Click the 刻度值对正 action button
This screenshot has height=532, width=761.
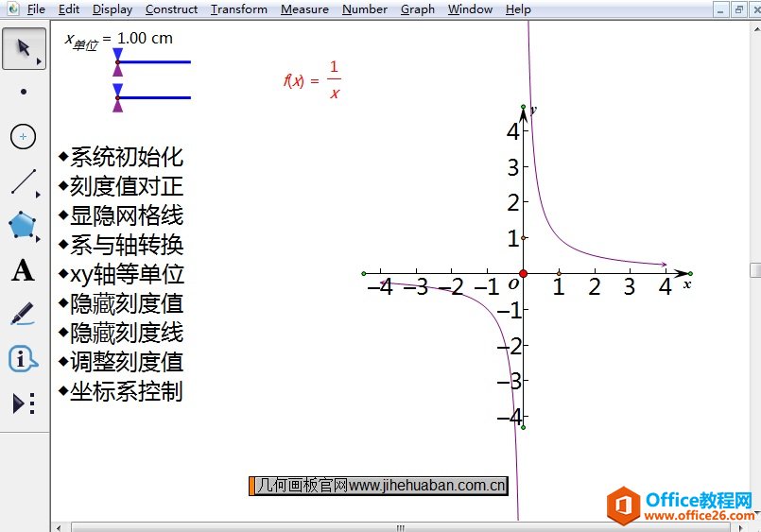(x=121, y=186)
